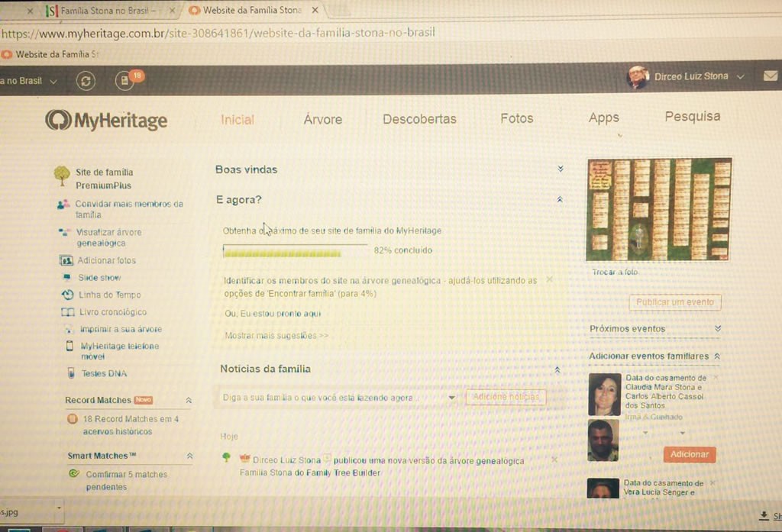Close the Website da Família Stona tab
This screenshot has width=782, height=532.
click(315, 10)
